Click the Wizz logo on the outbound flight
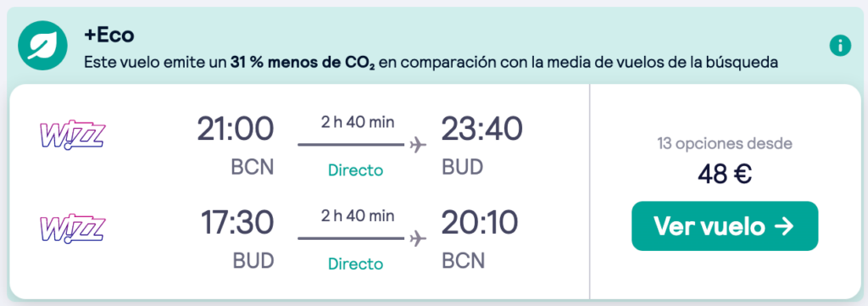The image size is (868, 306). [x=72, y=136]
